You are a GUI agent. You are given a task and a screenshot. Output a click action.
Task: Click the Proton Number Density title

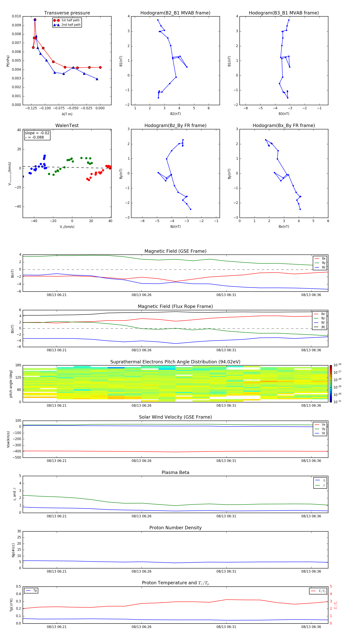click(x=175, y=528)
